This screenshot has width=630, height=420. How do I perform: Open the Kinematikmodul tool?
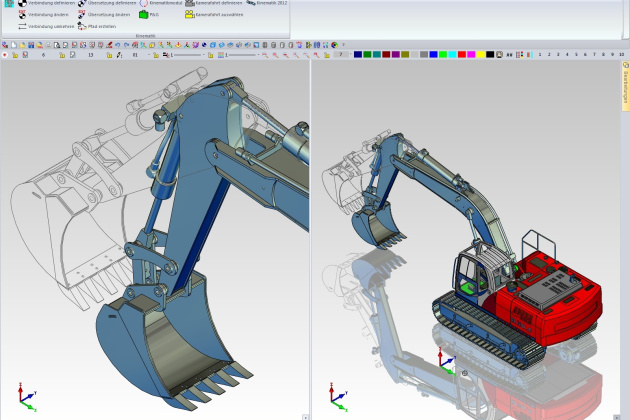coord(165,4)
